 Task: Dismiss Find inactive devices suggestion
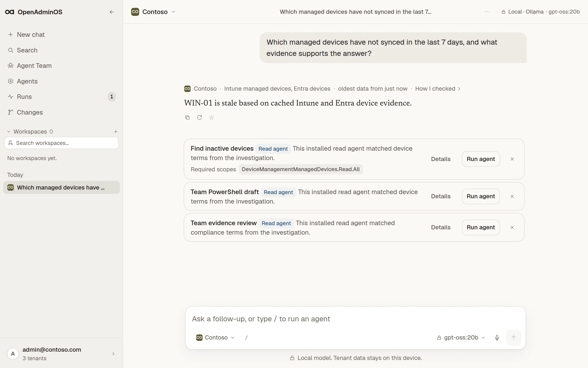512,159
